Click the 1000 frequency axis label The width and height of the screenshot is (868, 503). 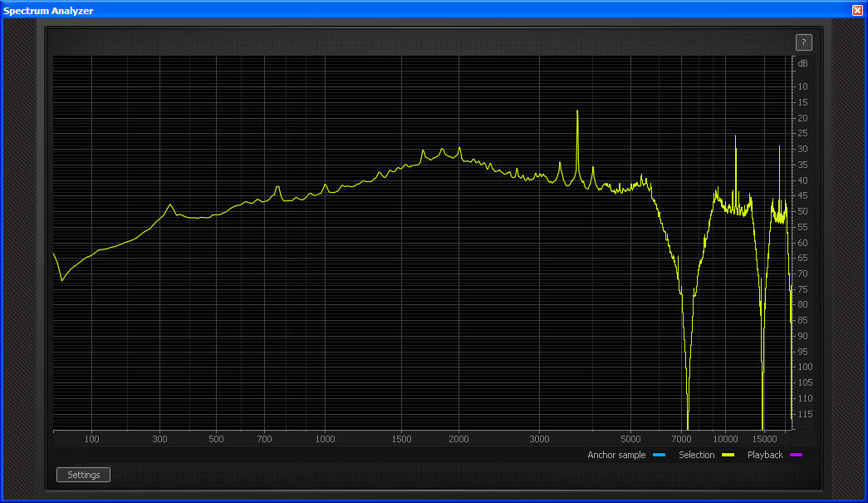coord(325,439)
